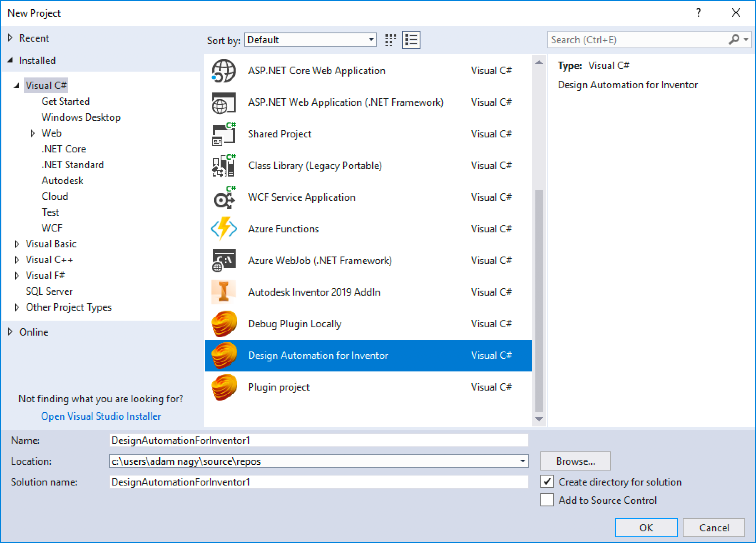756x543 pixels.
Task: Select Autodesk category in tree
Action: tap(62, 180)
